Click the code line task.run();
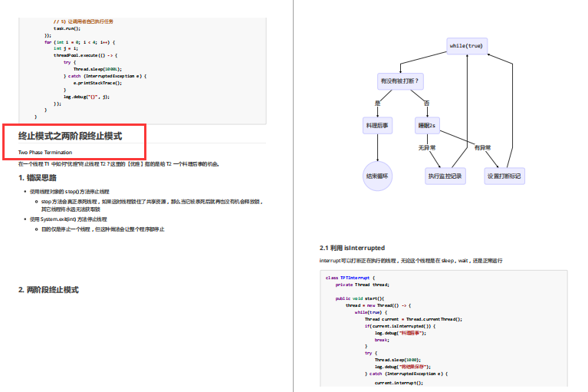The width and height of the screenshot is (588, 392). [67, 28]
